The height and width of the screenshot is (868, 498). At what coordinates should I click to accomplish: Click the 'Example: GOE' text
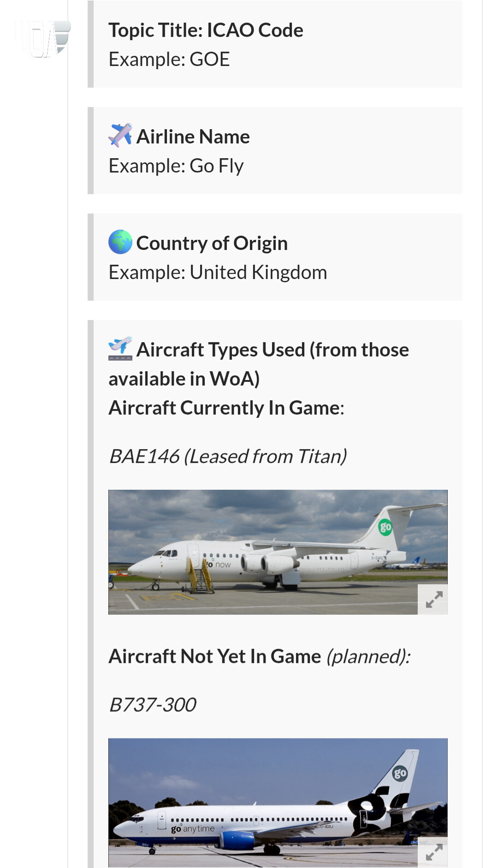pos(169,59)
